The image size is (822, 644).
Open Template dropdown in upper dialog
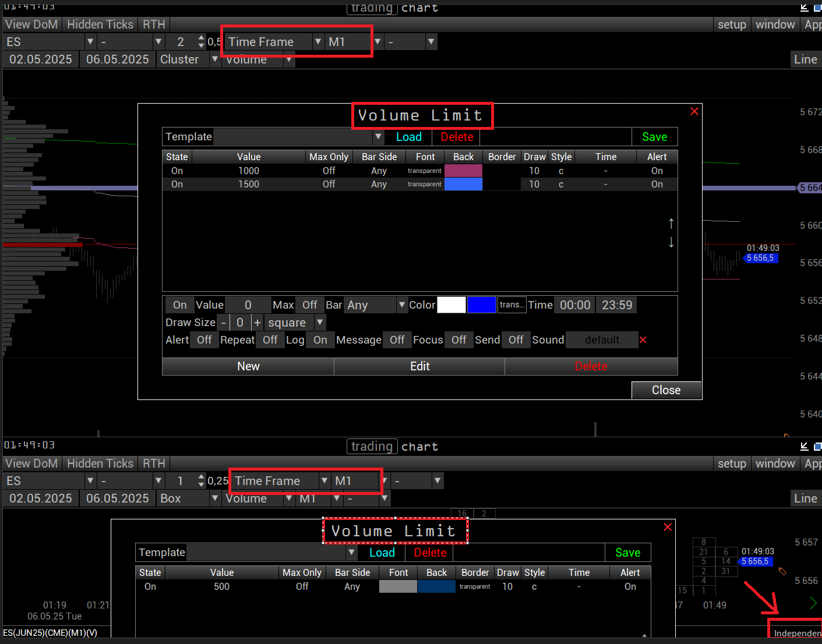(x=379, y=137)
